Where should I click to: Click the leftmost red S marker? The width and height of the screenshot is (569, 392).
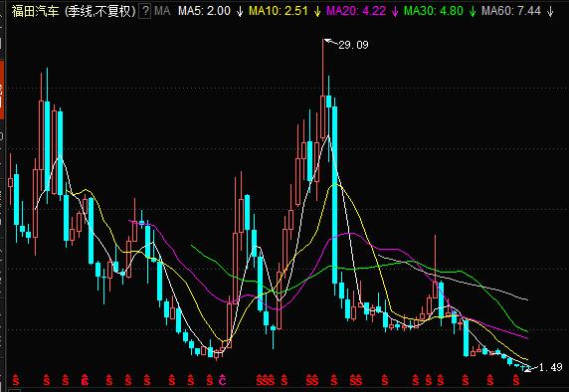(x=16, y=381)
